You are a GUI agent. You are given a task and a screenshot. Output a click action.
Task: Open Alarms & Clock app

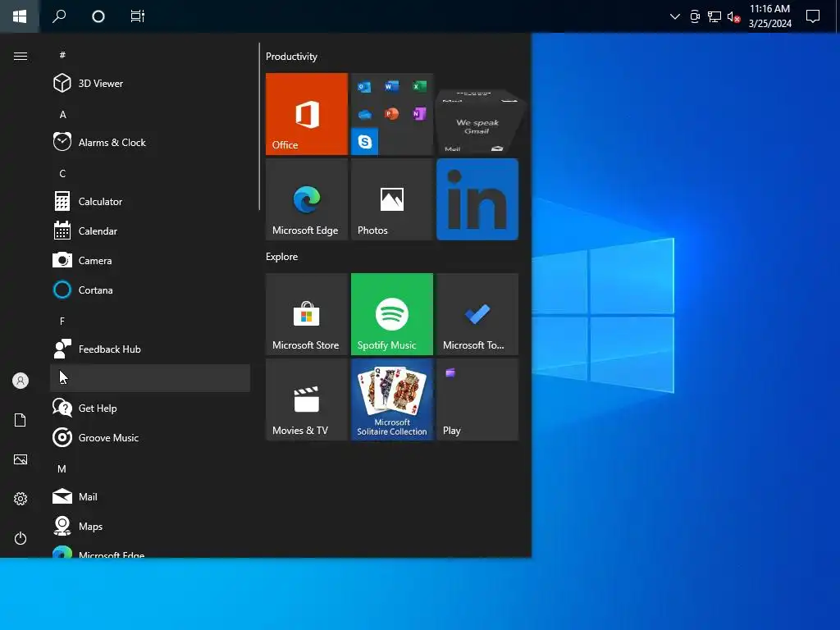point(150,142)
